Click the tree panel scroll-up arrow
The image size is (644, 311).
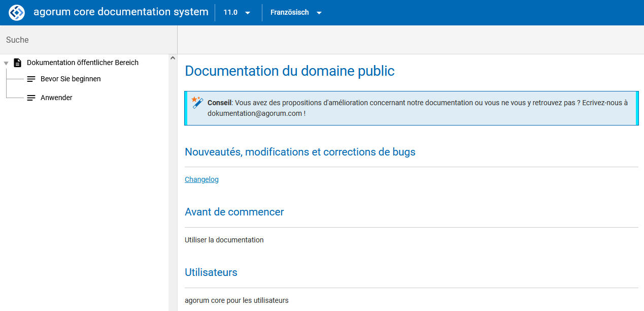(173, 58)
